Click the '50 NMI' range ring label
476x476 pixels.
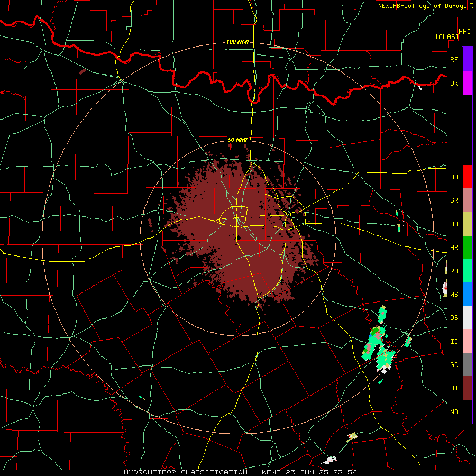coord(237,140)
